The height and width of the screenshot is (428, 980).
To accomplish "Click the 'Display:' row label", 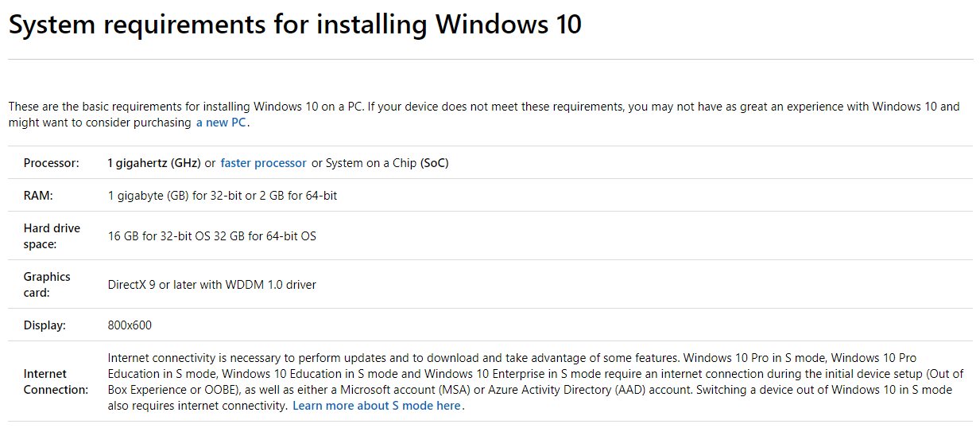I will click(45, 325).
